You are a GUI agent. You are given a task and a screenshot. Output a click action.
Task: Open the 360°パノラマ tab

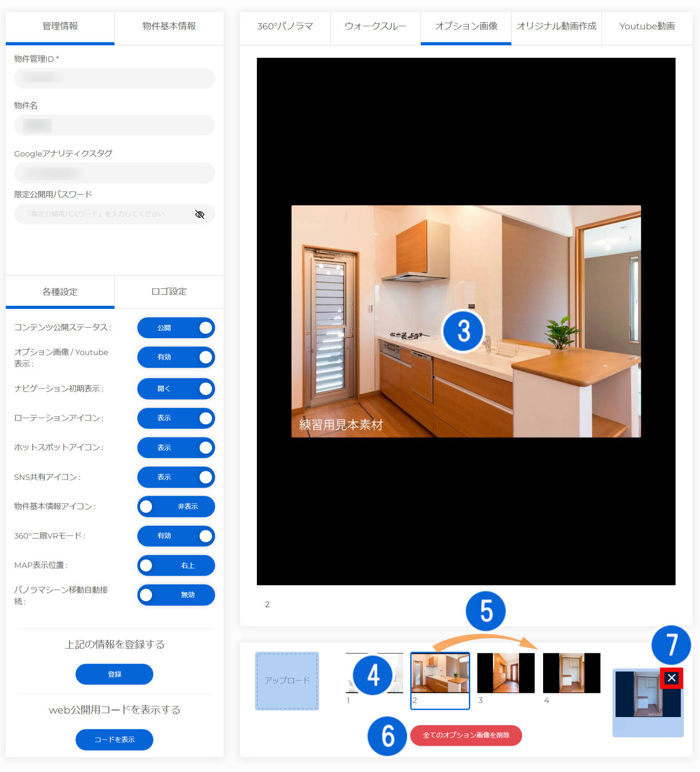(285, 26)
